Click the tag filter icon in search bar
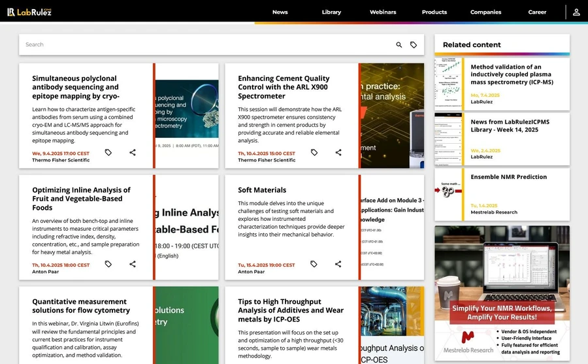This screenshot has height=364, width=588. (414, 44)
